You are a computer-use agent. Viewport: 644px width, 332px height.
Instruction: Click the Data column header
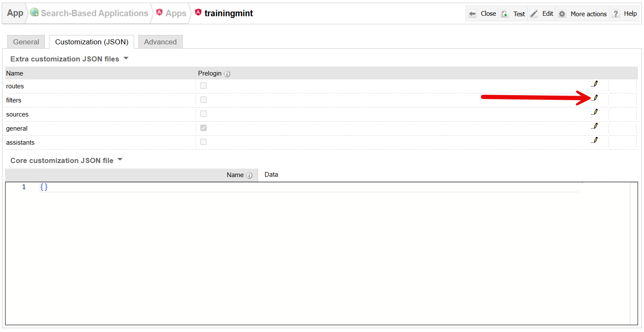pos(271,175)
